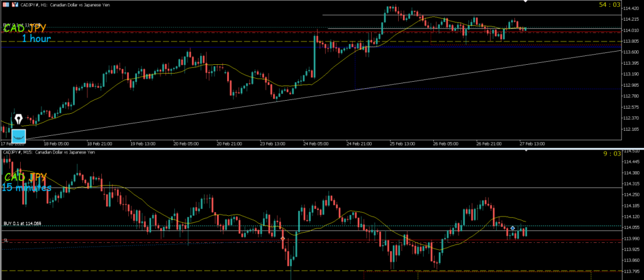Click the '1 hour' timeframe text label
This screenshot has height=280, width=644.
coord(36,39)
